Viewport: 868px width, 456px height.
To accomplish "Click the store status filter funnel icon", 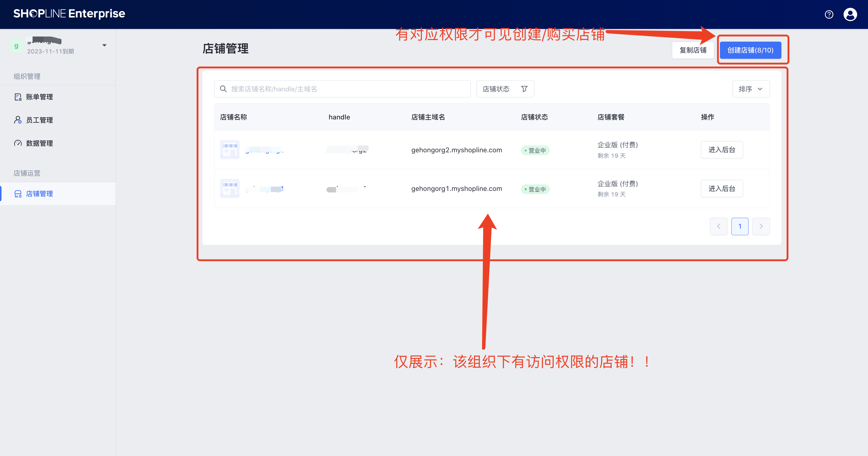I will [x=524, y=89].
